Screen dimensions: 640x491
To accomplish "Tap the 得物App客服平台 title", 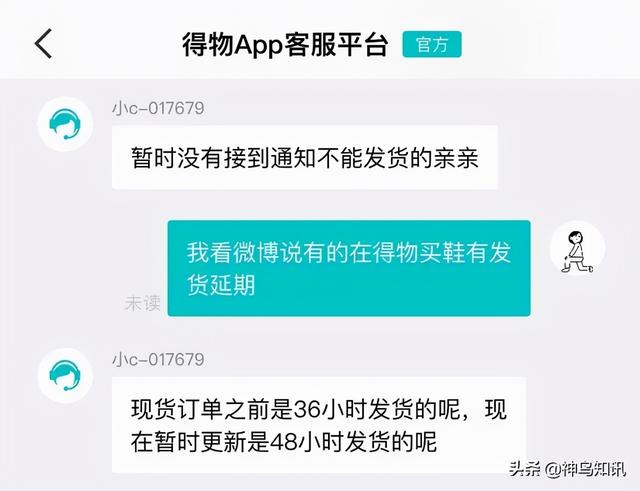I will pos(284,44).
